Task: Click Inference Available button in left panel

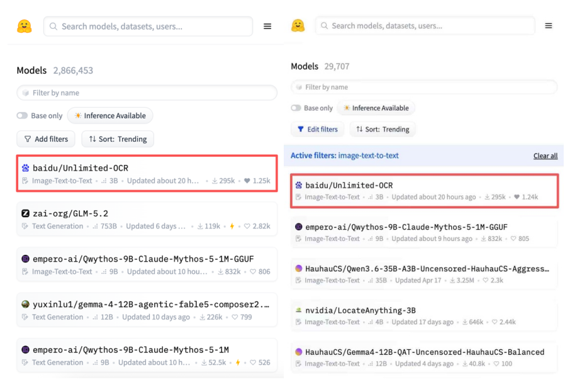Action: click(x=110, y=115)
